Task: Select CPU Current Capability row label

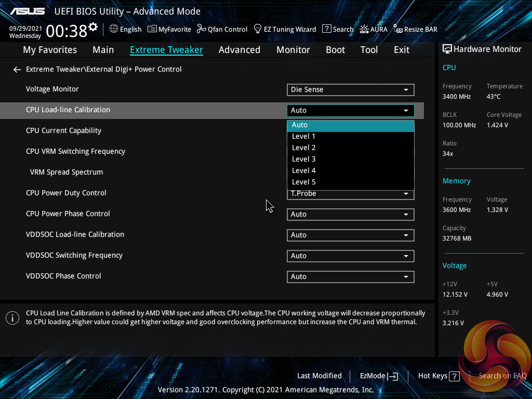Action: pos(63,131)
